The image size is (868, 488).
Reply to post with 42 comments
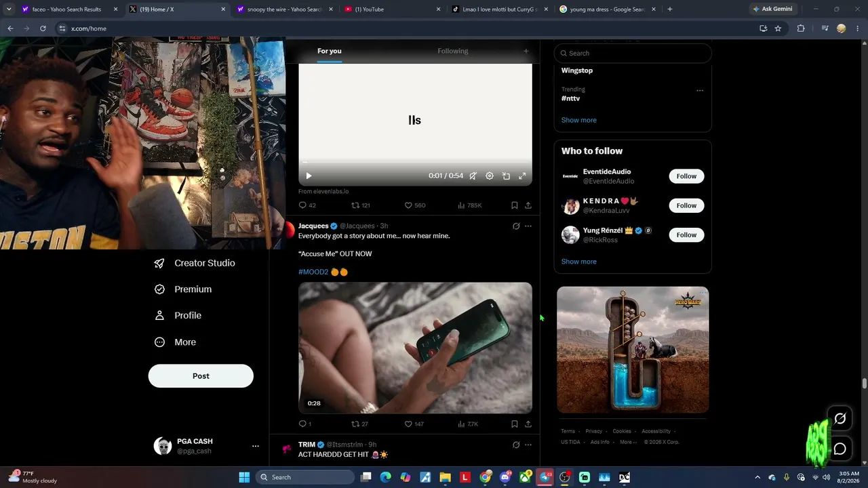pyautogui.click(x=307, y=205)
